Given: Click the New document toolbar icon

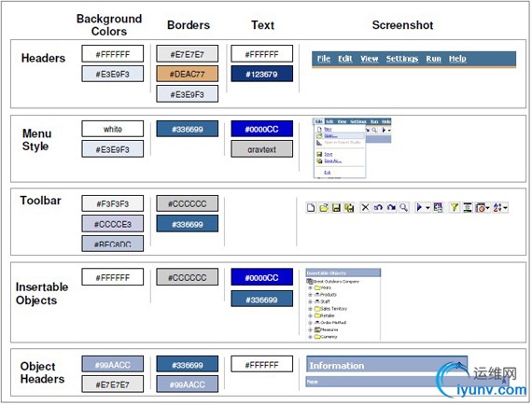Looking at the screenshot, I should point(311,207).
